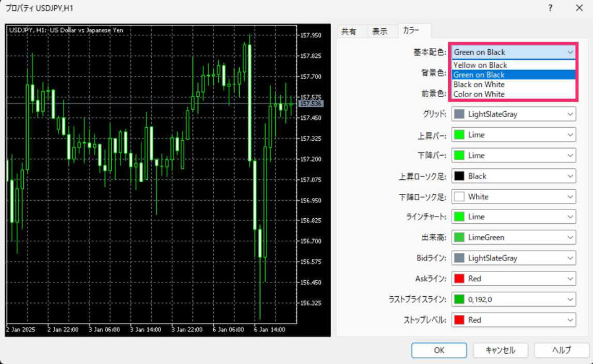Open ヘルプ button
Screen dimensions: 593x364
pos(561,350)
